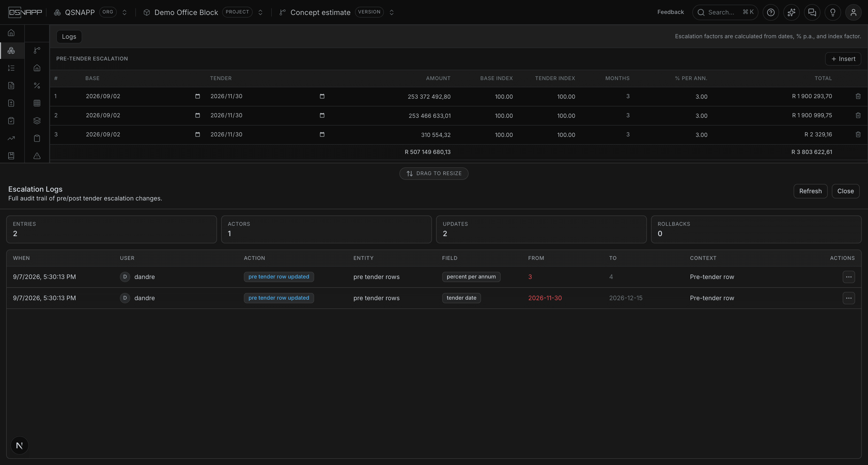Delete pre-tender row 3 with trash icon

pos(858,134)
